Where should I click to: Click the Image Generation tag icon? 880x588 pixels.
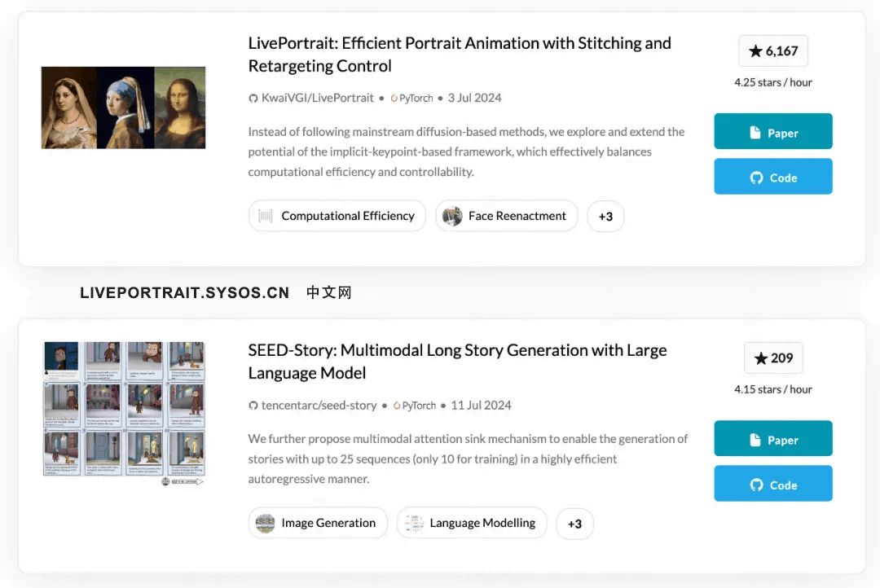(x=265, y=523)
